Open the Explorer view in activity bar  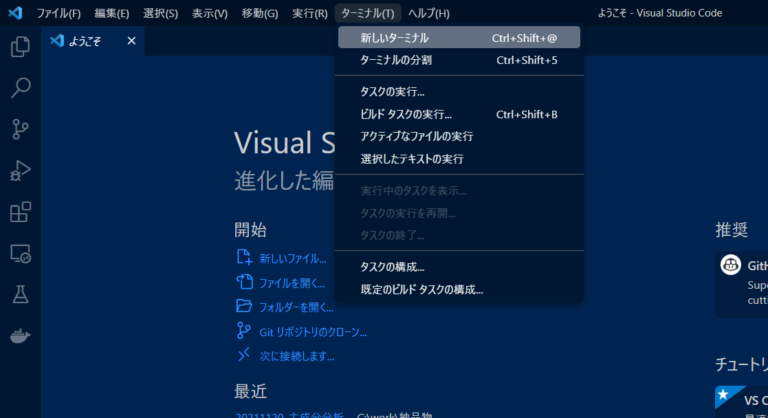click(20, 47)
